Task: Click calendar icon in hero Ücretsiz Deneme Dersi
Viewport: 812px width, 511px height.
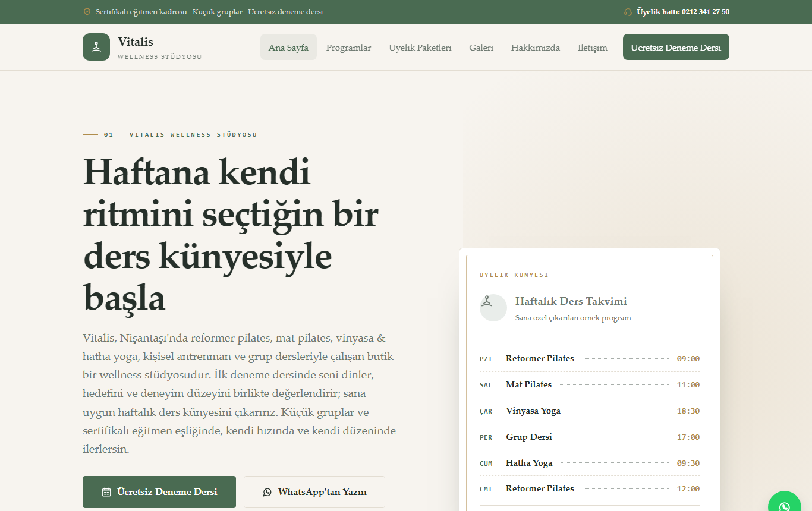Action: coord(106,492)
